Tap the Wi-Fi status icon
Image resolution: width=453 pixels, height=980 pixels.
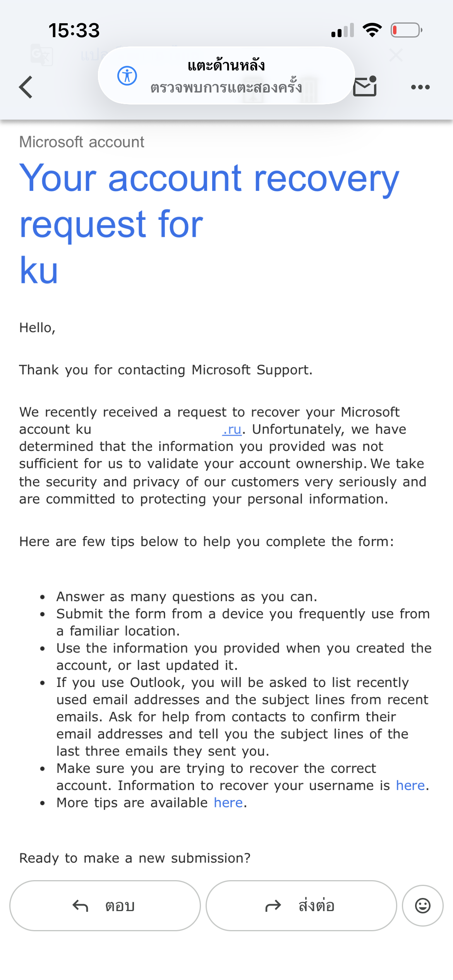point(372,30)
